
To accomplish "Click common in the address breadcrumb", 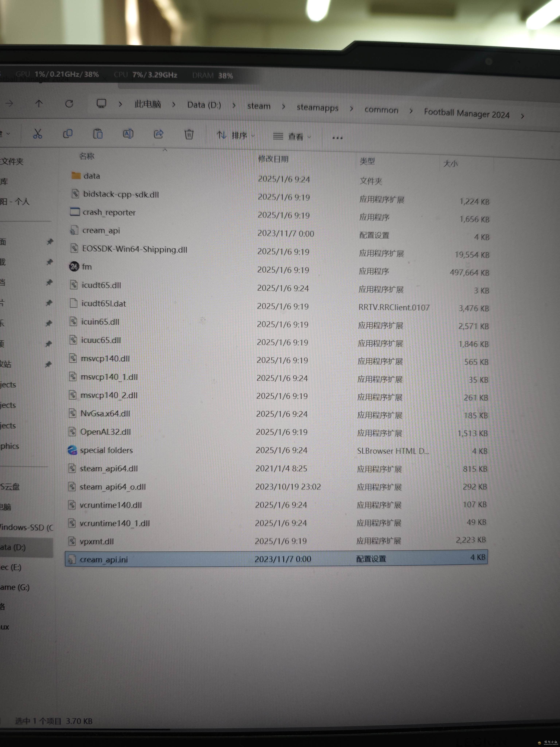I will (x=381, y=110).
